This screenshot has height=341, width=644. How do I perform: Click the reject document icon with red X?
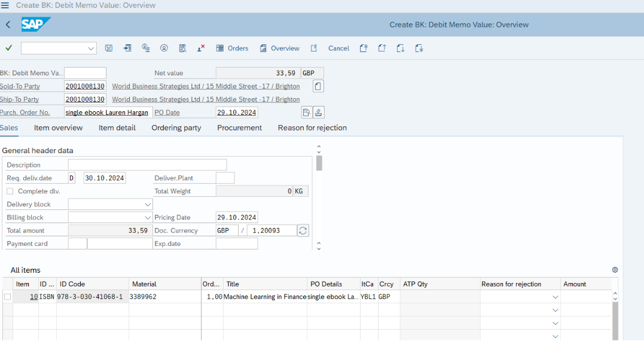click(x=201, y=48)
